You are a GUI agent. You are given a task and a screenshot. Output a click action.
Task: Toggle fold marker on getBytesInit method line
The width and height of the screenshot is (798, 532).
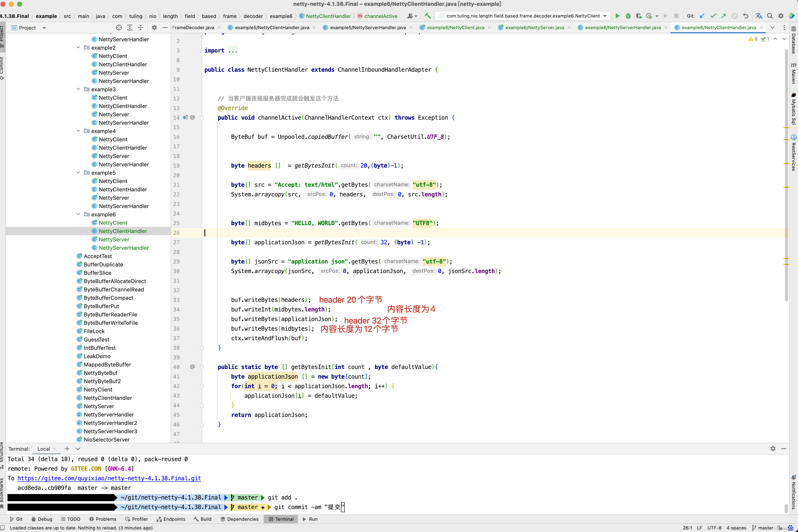click(x=202, y=367)
